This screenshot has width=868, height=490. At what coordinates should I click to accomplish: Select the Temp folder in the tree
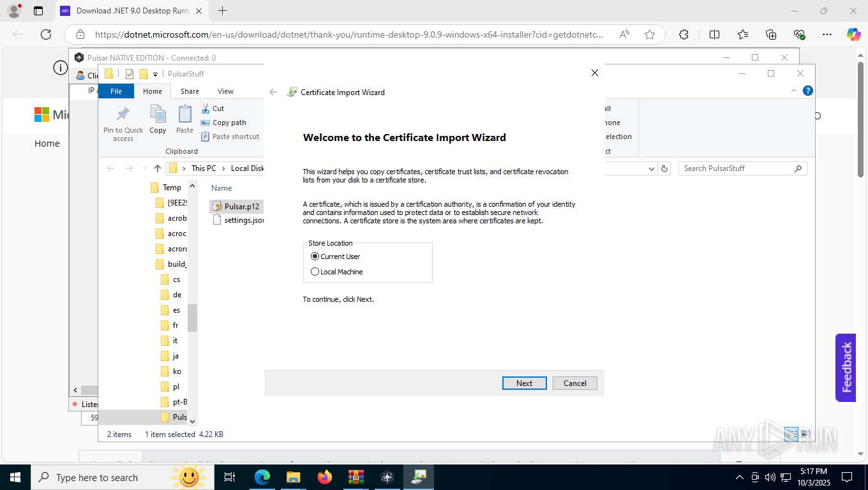tap(166, 188)
